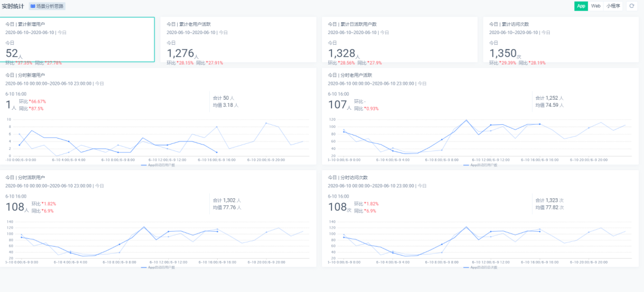Click the 合计 1,302 人 total
Screen dimensions: 644x292
click(227, 200)
